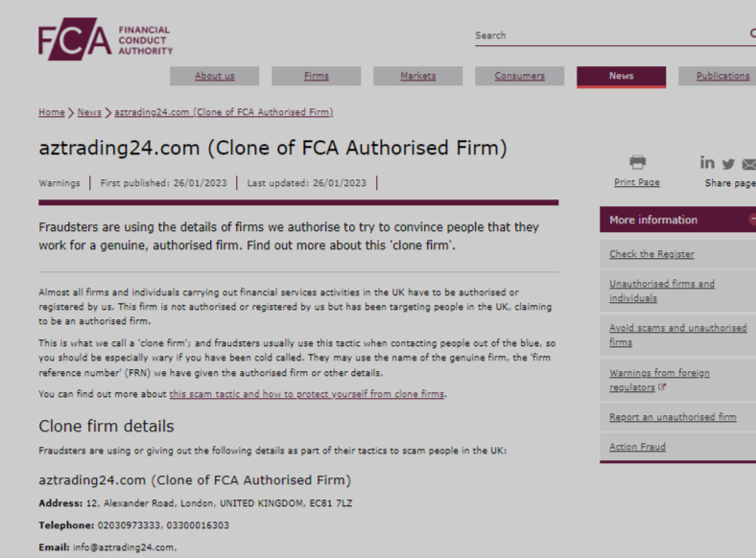
Task: Open News breadcrumb link
Action: click(x=89, y=112)
